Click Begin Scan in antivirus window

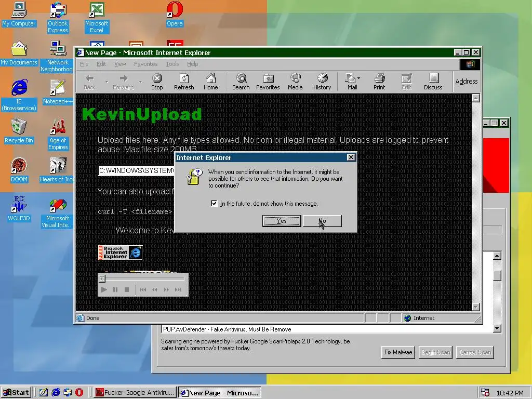coord(436,352)
